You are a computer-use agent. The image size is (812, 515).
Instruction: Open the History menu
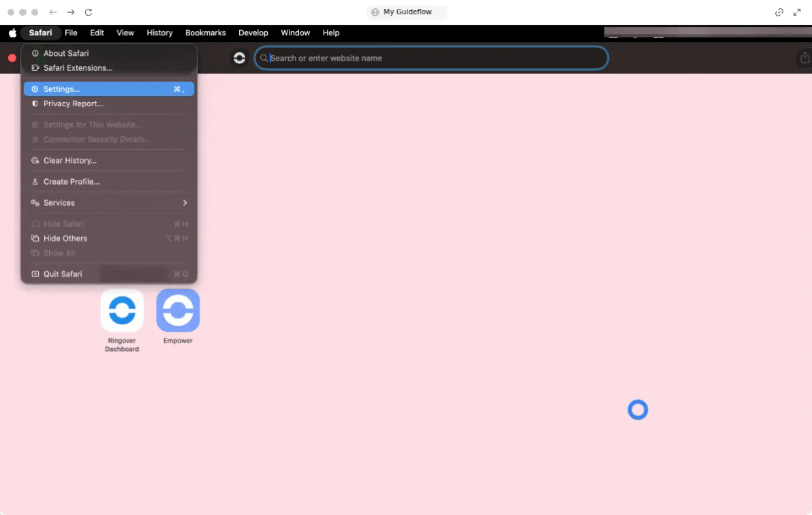coord(159,33)
